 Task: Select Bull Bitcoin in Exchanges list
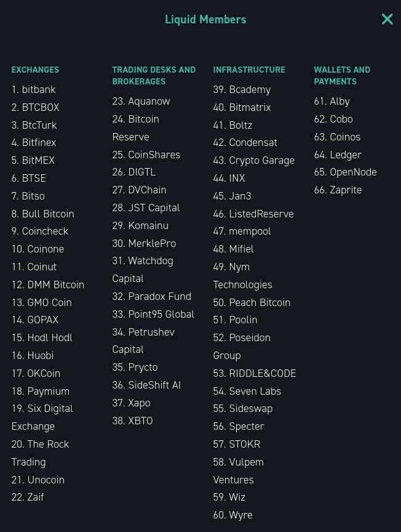click(x=48, y=214)
